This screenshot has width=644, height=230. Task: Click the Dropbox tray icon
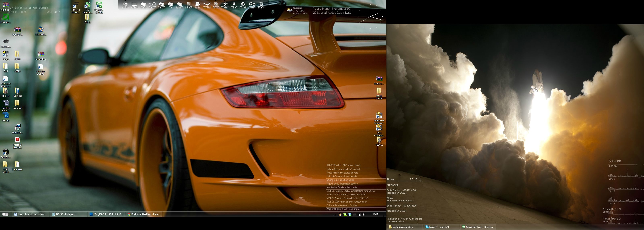coord(350,215)
